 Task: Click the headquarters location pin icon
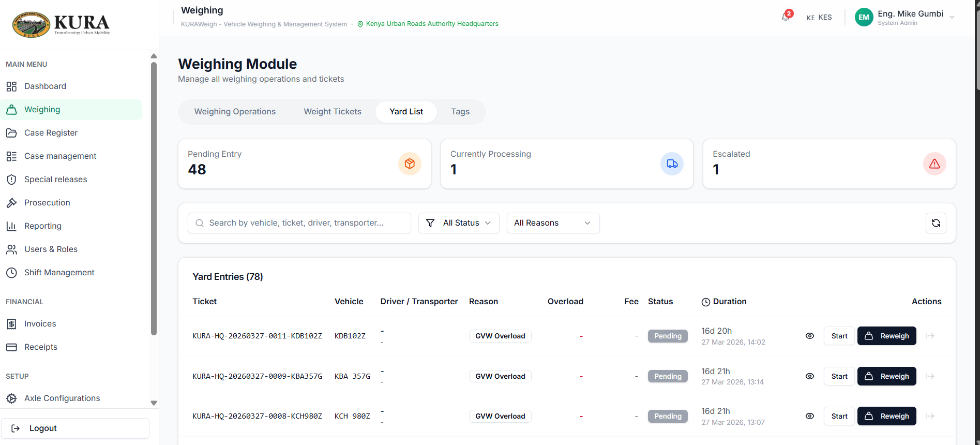[360, 24]
